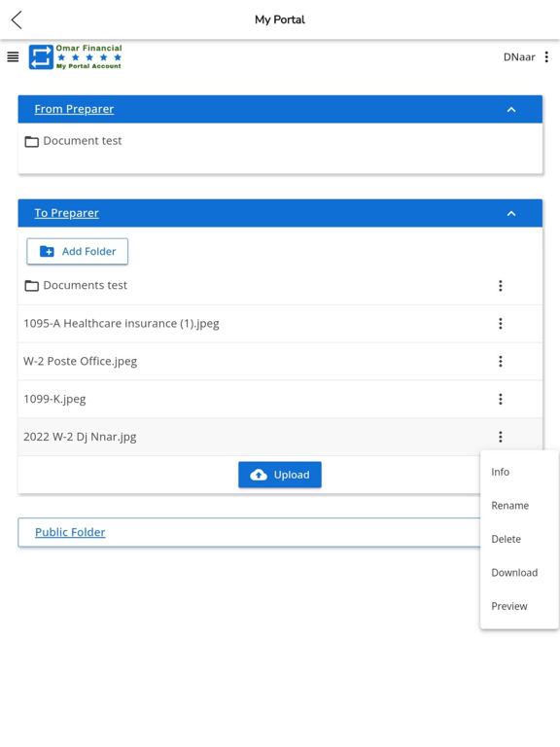
Task: Click the Add Folder button
Action: click(x=77, y=252)
